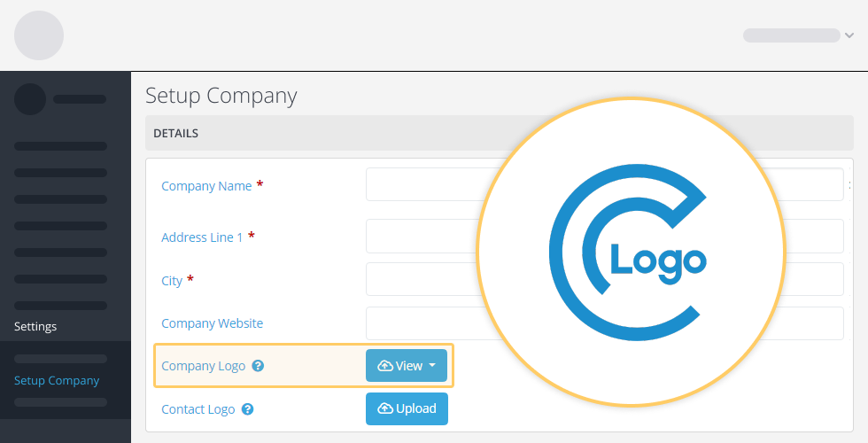Click the user avatar in the sidebar
The width and height of the screenshot is (868, 443).
point(30,99)
